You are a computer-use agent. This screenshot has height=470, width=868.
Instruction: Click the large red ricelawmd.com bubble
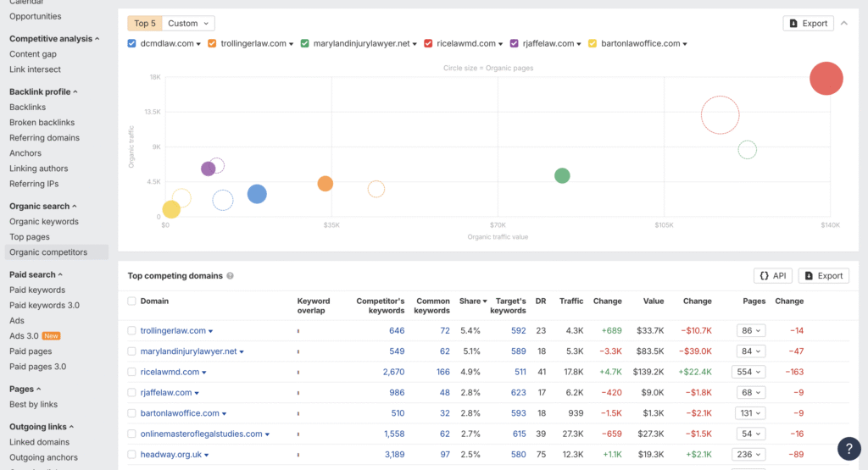826,79
